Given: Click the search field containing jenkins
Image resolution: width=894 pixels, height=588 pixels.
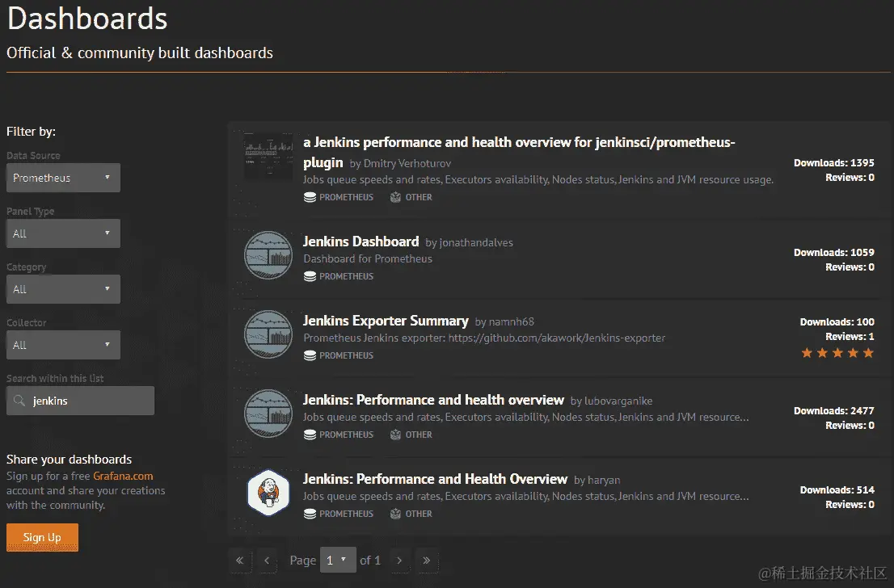Looking at the screenshot, I should pyautogui.click(x=80, y=401).
